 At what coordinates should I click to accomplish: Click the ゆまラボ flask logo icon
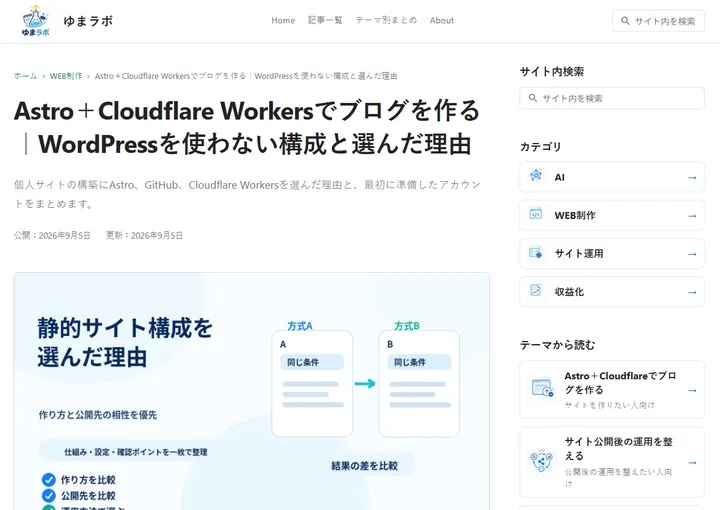pos(35,21)
